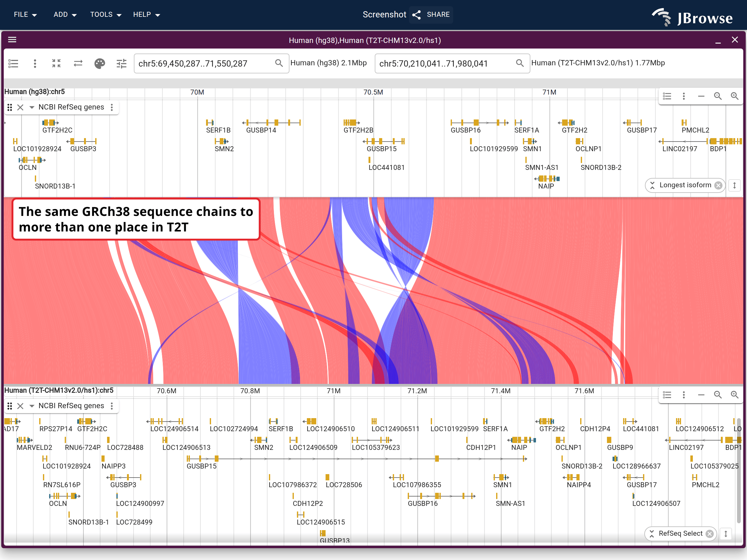The width and height of the screenshot is (747, 560).
Task: Click the T2T track vertical scrollbar
Action: coord(739,471)
